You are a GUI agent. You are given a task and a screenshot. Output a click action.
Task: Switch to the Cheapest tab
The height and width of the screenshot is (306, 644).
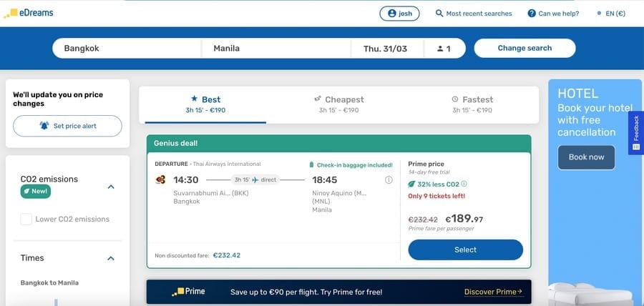[x=339, y=104]
